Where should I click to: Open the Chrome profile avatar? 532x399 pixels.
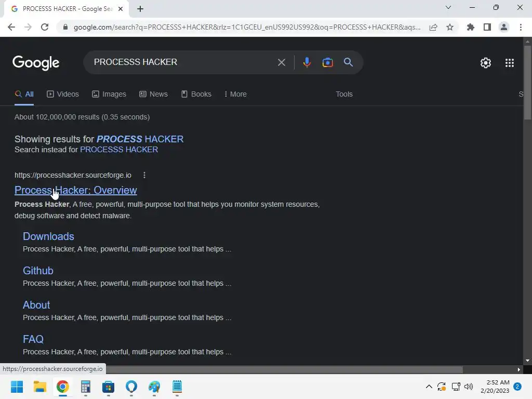[504, 27]
